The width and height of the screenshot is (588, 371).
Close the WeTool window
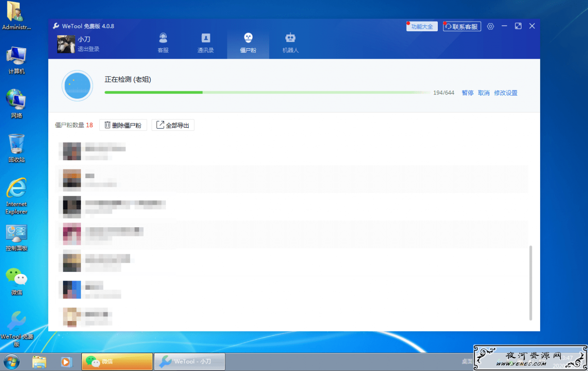(532, 26)
